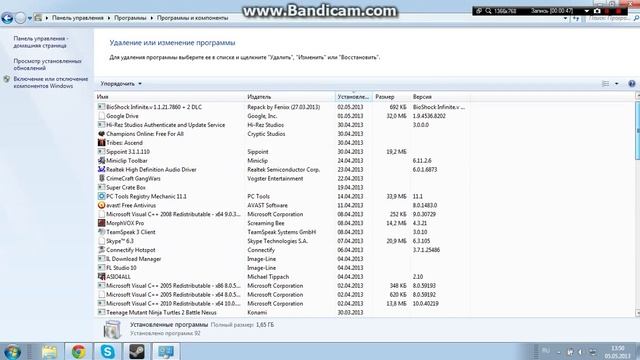The width and height of the screenshot is (640, 360).
Task: Open Включение или отключение компонентов Windows
Action: pos(51,82)
